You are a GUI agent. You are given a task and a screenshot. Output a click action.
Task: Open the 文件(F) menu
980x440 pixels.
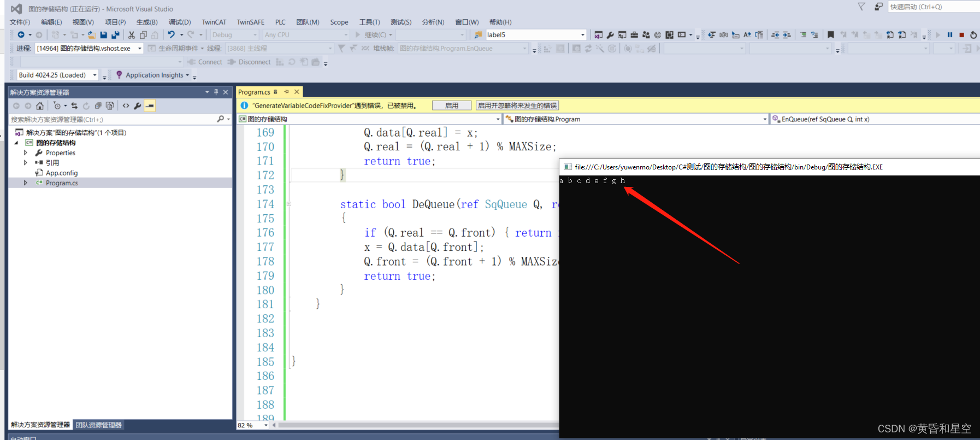pyautogui.click(x=20, y=22)
